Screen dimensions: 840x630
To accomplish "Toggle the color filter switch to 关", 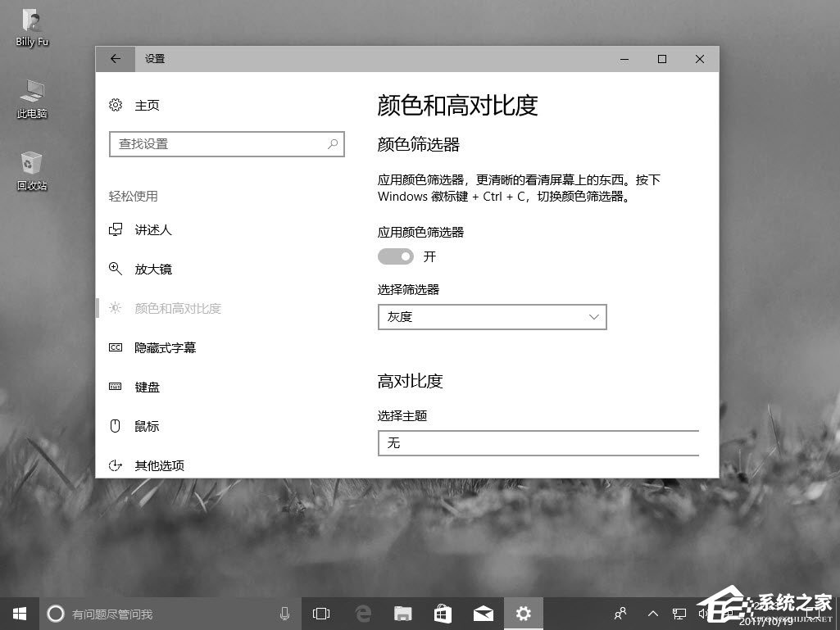I will point(396,256).
